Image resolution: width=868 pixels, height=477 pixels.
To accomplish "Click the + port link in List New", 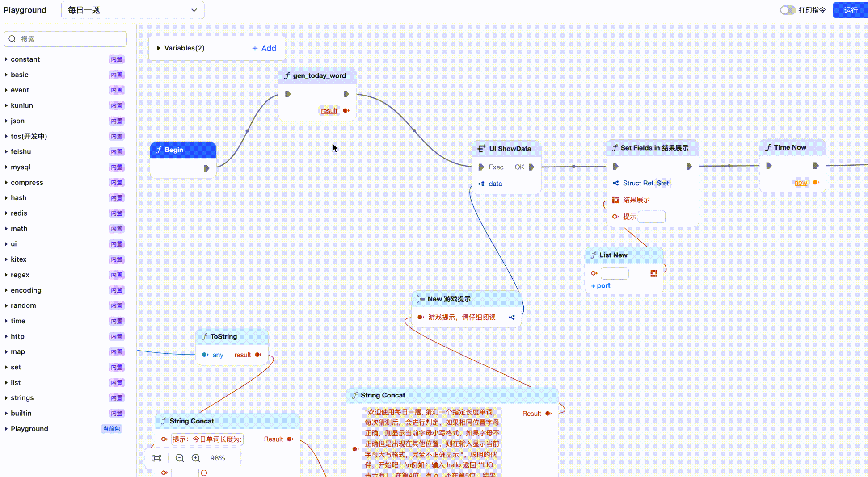I will [x=600, y=286].
